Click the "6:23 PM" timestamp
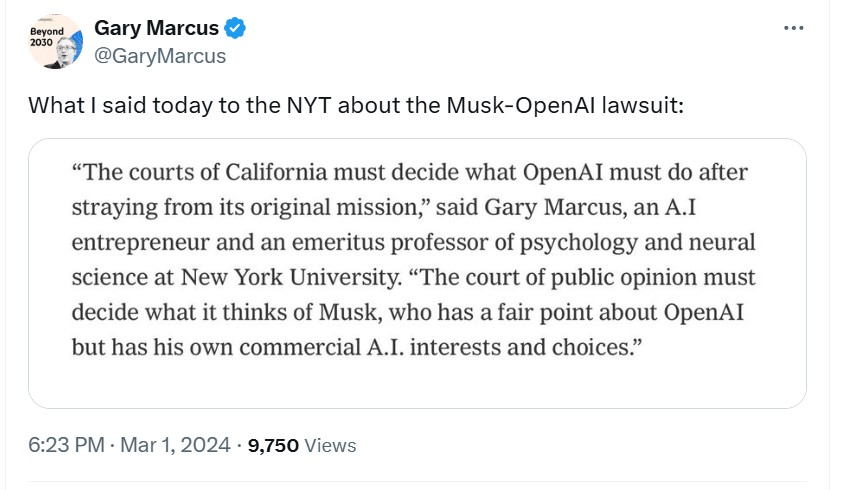 click(x=66, y=445)
